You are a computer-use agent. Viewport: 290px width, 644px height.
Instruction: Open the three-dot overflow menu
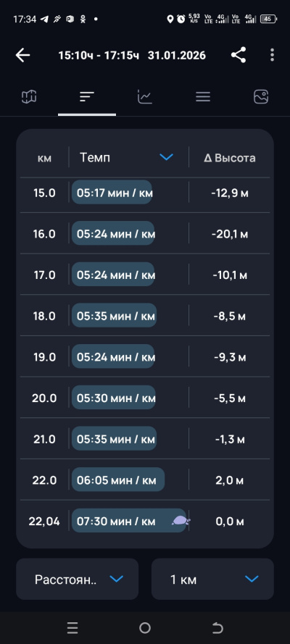coord(272,55)
